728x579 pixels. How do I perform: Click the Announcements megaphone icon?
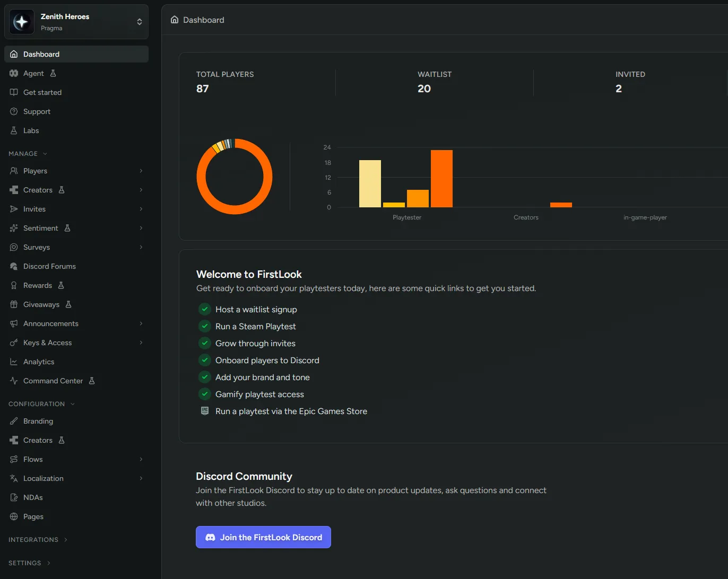tap(14, 323)
